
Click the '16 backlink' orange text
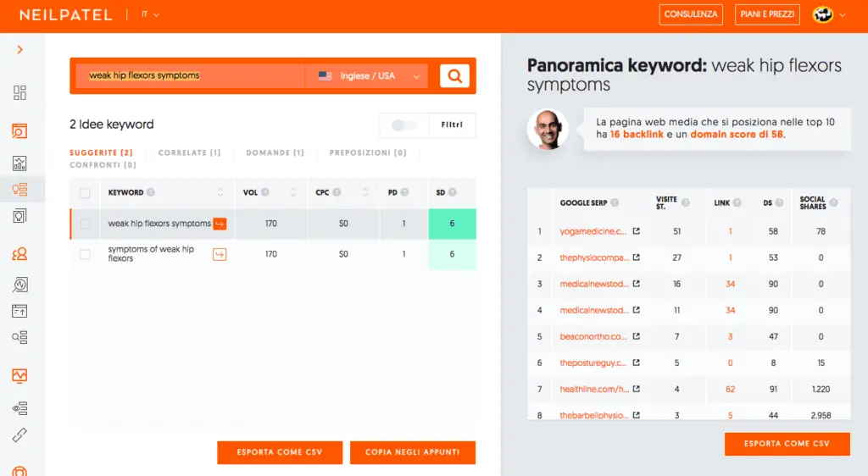[x=637, y=135]
